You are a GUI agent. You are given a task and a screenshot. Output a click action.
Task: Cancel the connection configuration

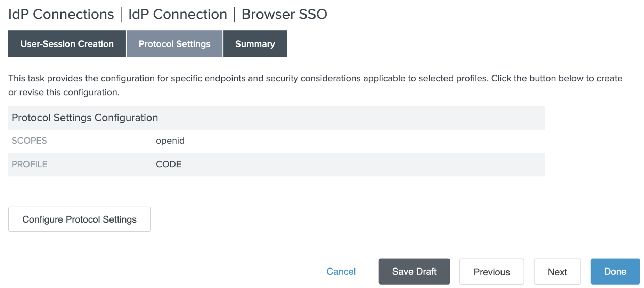click(341, 272)
